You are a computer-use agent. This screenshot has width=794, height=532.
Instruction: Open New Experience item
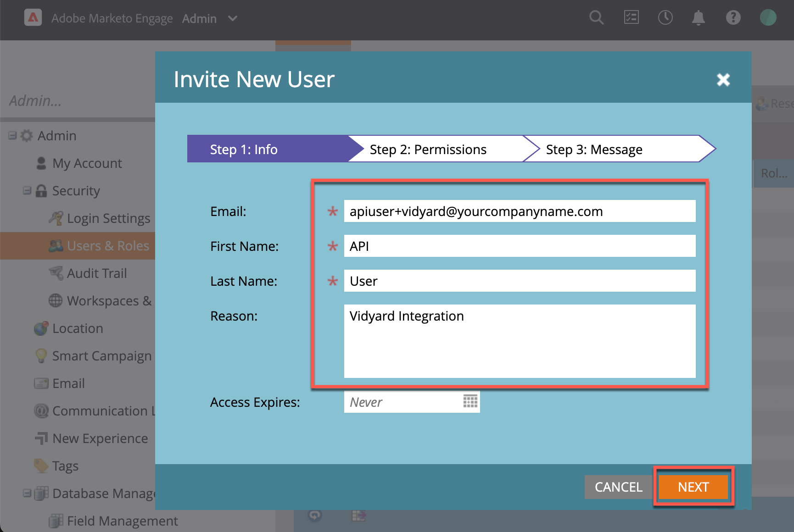[100, 438]
